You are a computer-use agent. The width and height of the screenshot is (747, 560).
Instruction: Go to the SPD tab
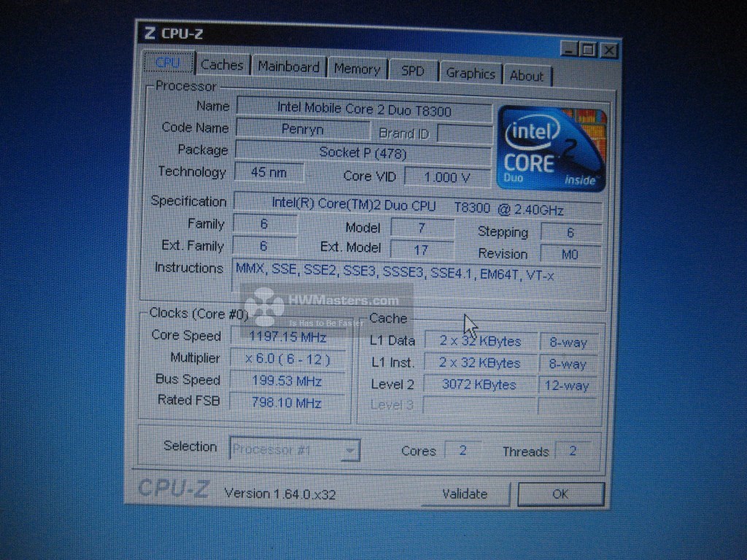click(x=413, y=71)
